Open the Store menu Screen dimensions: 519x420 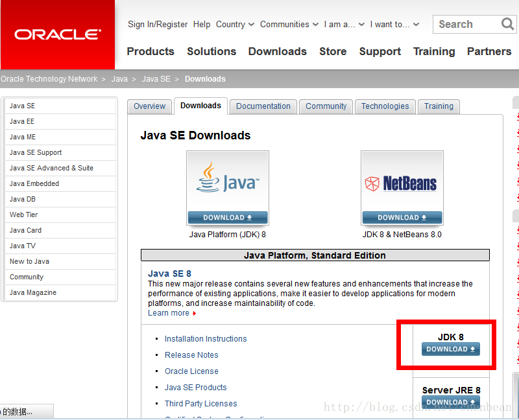333,52
